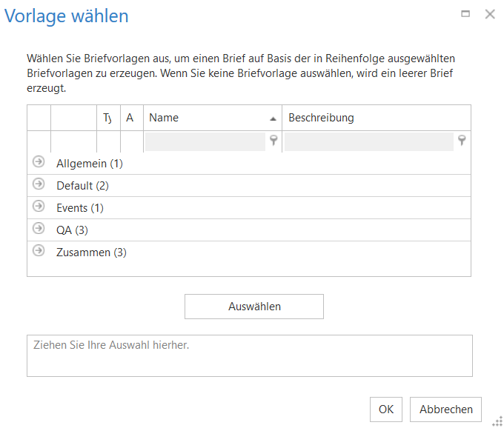Expand the Events (1) group arrow
This screenshot has width=504, height=428.
39,207
